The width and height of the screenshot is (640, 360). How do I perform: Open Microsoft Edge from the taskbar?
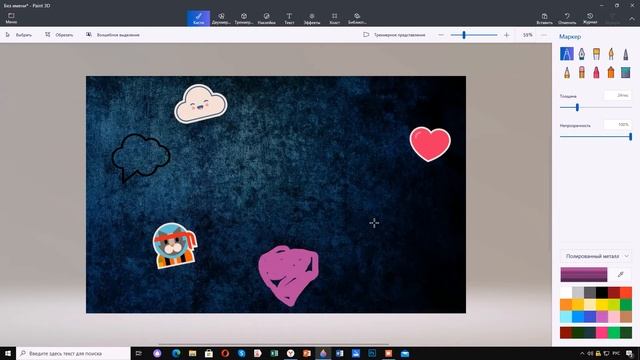tap(176, 353)
